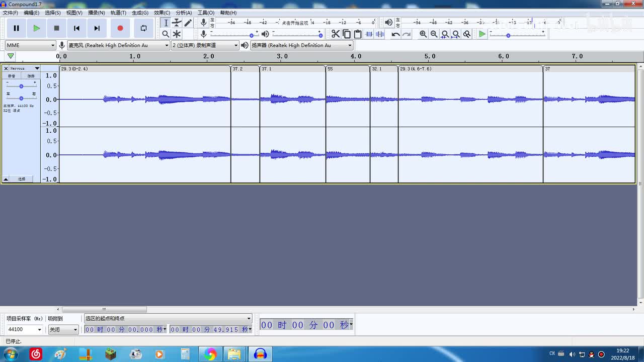The height and width of the screenshot is (362, 644).
Task: Stop playback with the Stop button
Action: (x=56, y=28)
